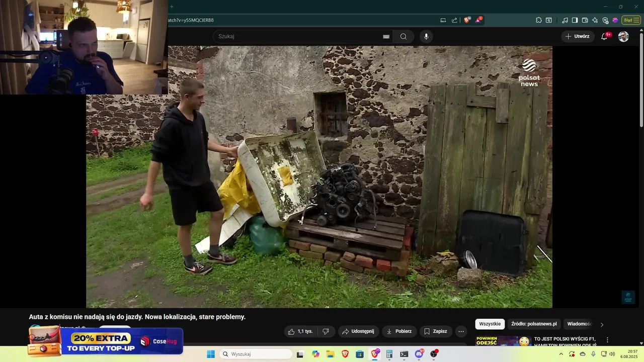Click the Zapisz save button
Image resolution: width=644 pixels, height=362 pixels.
tap(436, 331)
